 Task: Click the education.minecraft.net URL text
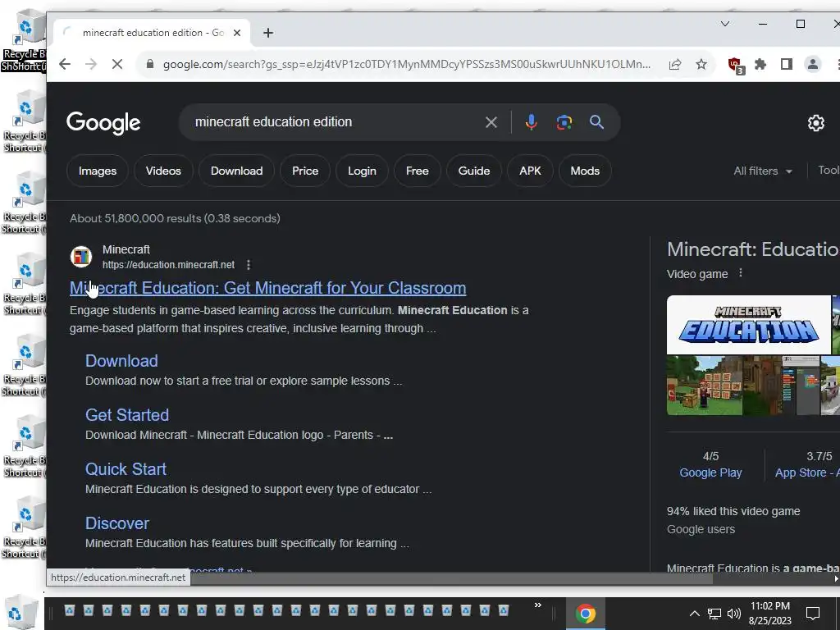point(168,265)
